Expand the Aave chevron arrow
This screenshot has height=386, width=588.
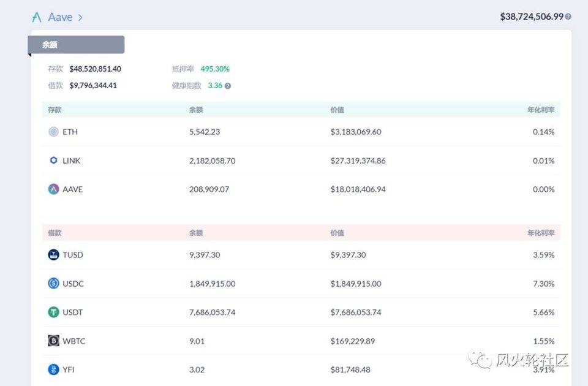coord(80,17)
